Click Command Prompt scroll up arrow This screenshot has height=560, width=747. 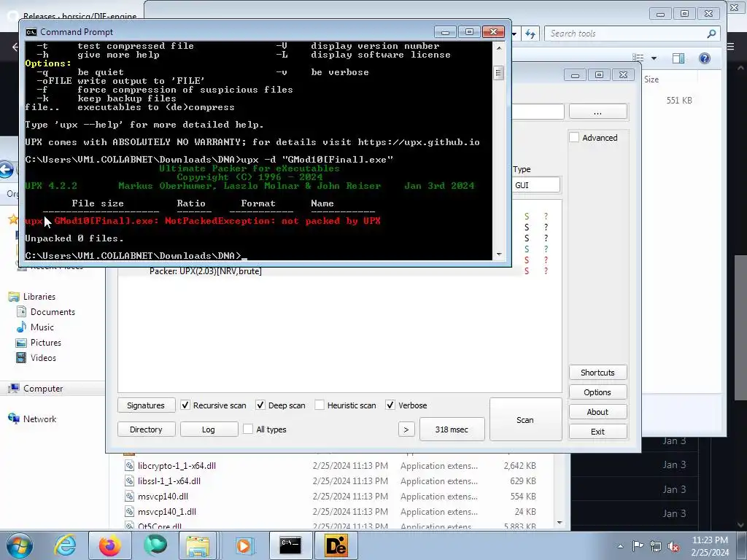pos(499,48)
